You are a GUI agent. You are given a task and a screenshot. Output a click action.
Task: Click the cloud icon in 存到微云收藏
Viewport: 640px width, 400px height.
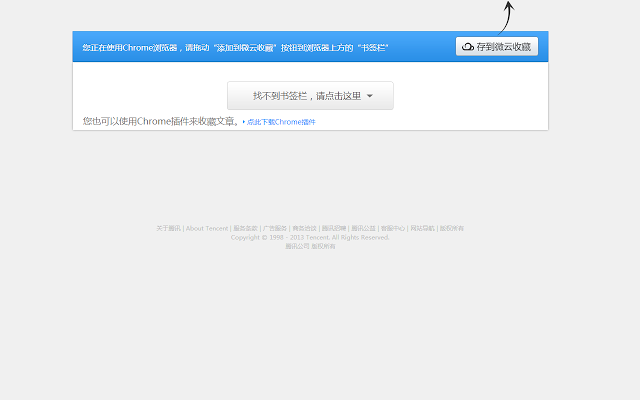468,46
